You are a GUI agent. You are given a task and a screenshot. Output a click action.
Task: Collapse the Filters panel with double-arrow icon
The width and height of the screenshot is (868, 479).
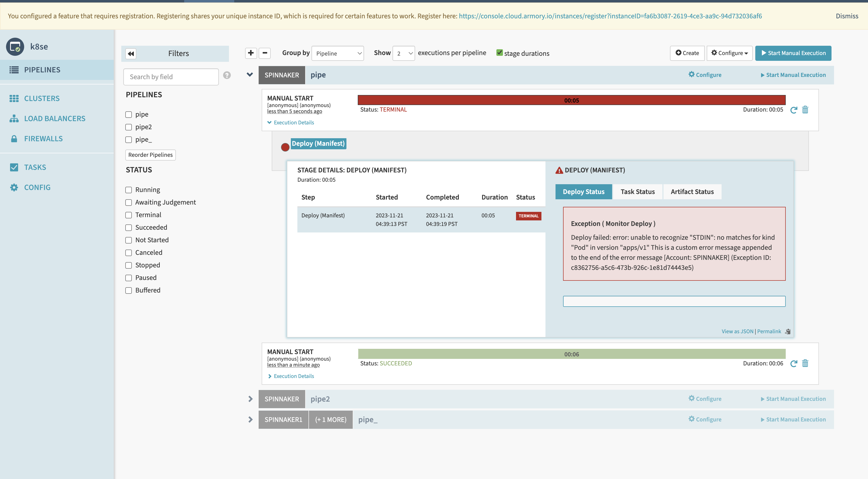pos(131,54)
